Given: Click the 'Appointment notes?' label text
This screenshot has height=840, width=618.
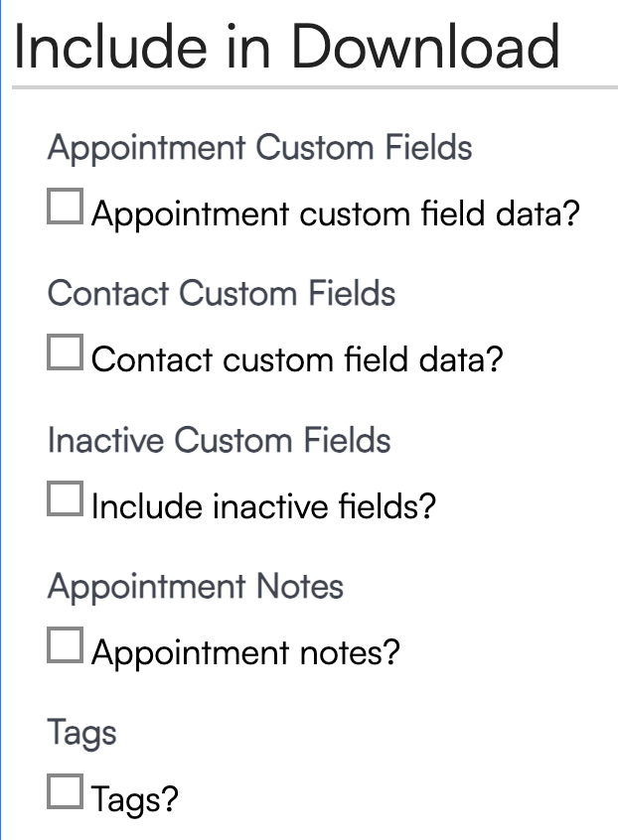Looking at the screenshot, I should click(245, 652).
